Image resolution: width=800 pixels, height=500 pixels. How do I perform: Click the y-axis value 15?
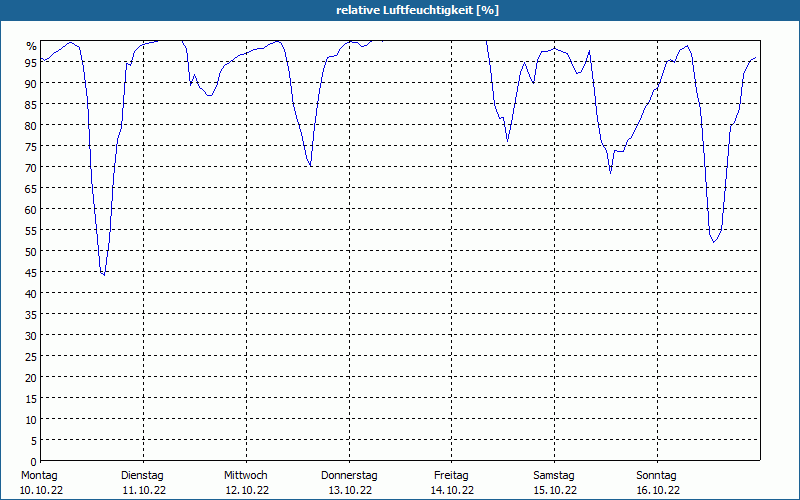pos(31,398)
